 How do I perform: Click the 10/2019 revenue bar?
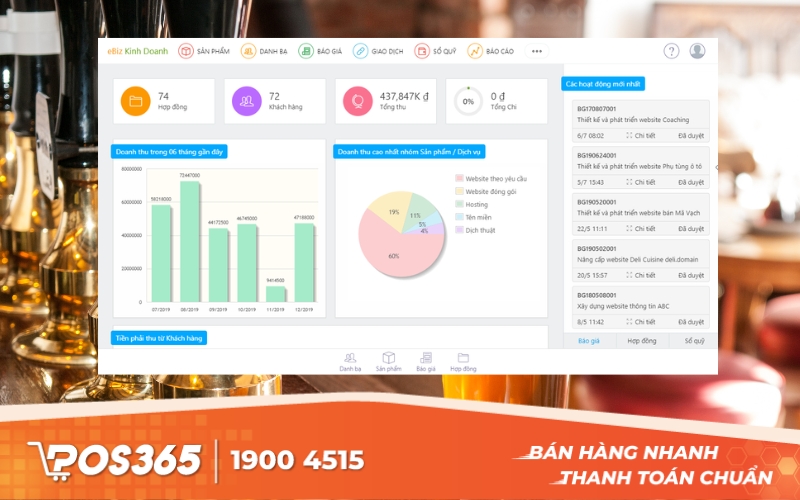247,263
